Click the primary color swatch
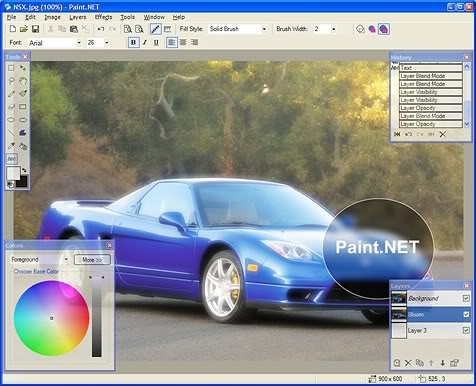The image size is (476, 386). tap(13, 174)
